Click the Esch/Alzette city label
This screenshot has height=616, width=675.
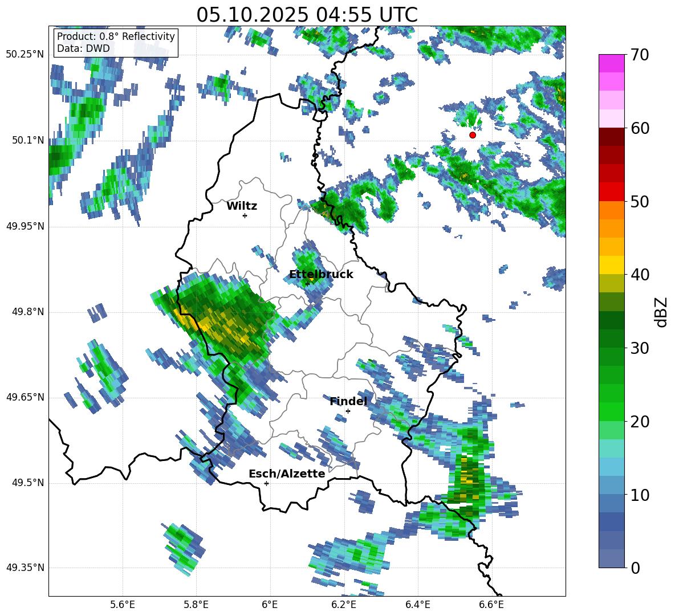pos(287,474)
